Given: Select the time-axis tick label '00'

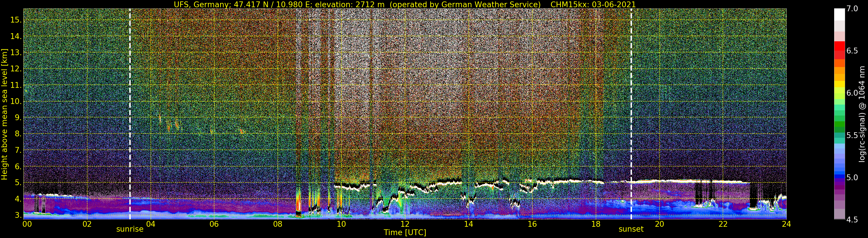Looking at the screenshot, I should tap(27, 224).
